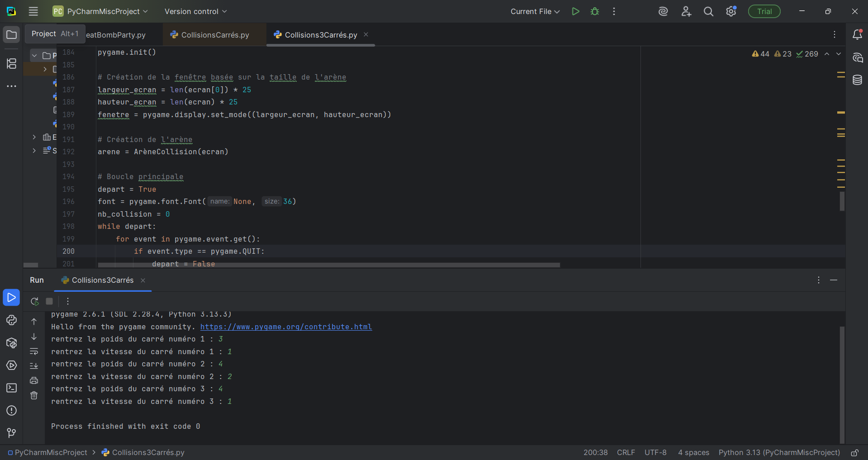Open Run panel options ellipsis
Image resolution: width=868 pixels, height=460 pixels.
pyautogui.click(x=819, y=280)
